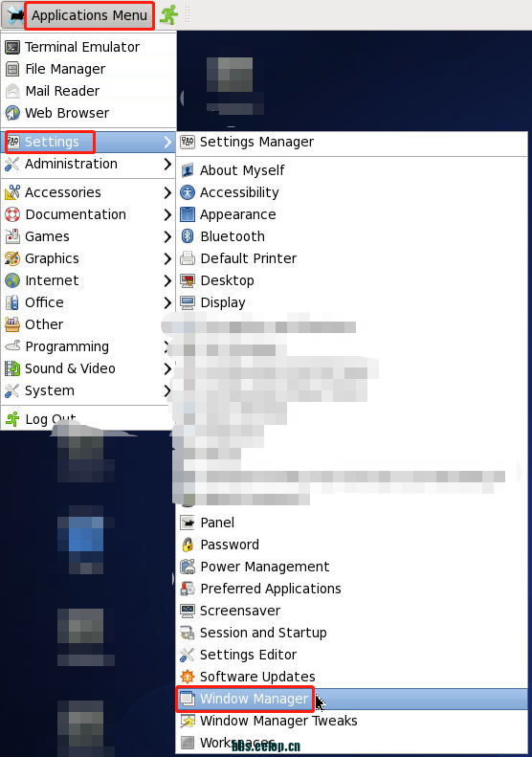The height and width of the screenshot is (757, 532).
Task: Click the Software Updates icon
Action: coord(188,677)
